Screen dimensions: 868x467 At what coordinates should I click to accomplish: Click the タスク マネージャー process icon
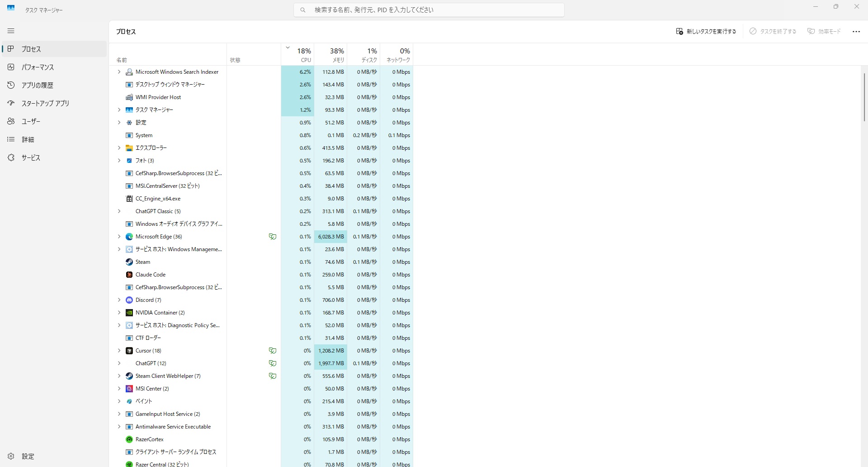[x=129, y=110]
